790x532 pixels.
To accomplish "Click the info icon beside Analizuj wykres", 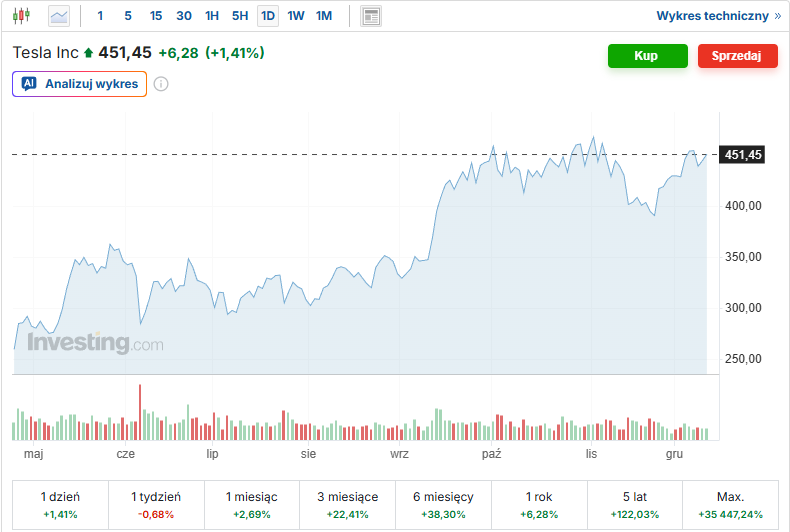I will click(x=161, y=84).
